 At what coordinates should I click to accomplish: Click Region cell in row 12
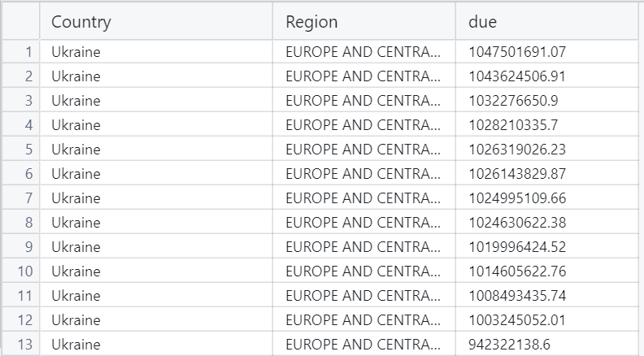click(364, 320)
